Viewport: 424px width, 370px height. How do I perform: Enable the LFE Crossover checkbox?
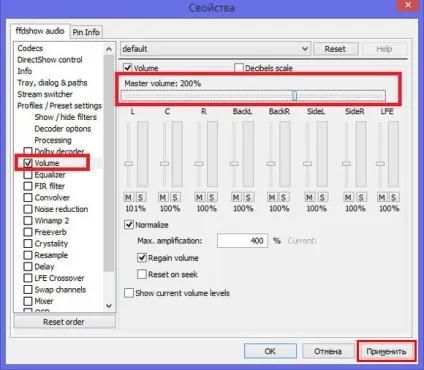28,278
